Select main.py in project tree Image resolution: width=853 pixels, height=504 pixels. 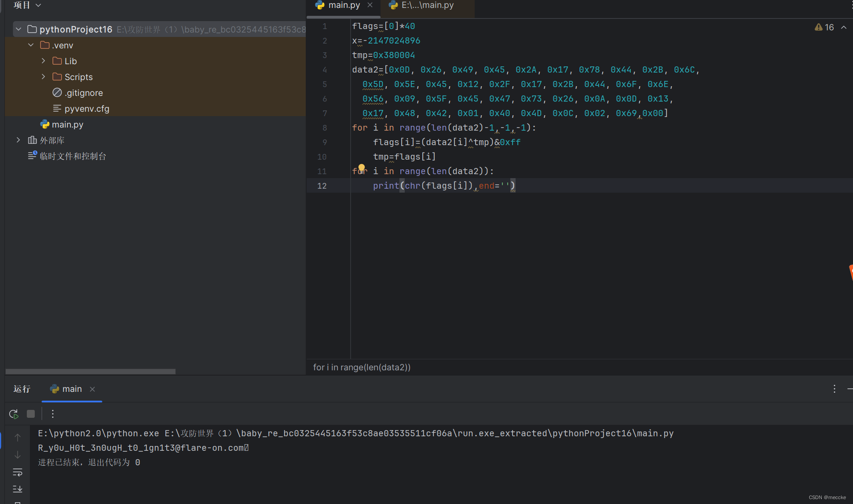67,124
